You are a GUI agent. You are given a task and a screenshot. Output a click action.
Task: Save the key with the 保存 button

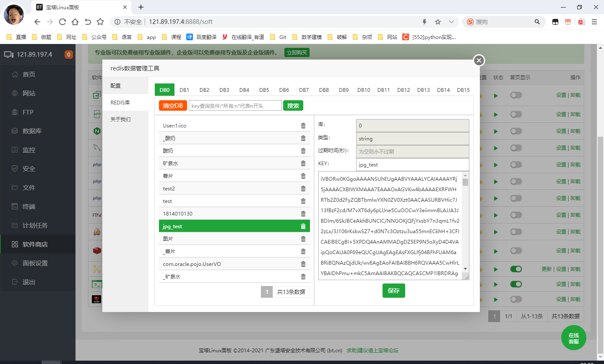pos(393,291)
